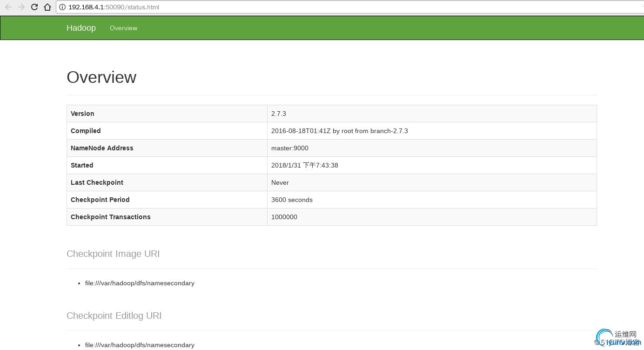The height and width of the screenshot is (350, 644).
Task: Reload the status page
Action: 34,7
